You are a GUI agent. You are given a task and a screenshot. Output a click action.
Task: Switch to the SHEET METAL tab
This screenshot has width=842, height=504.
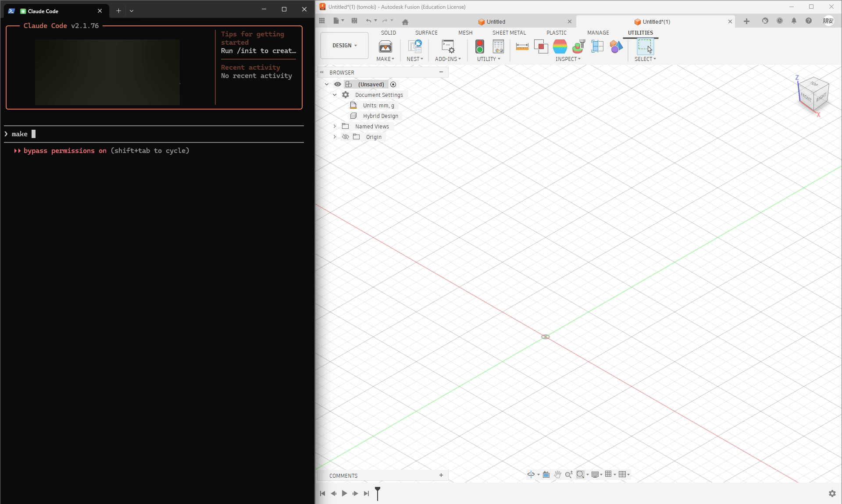tap(509, 33)
